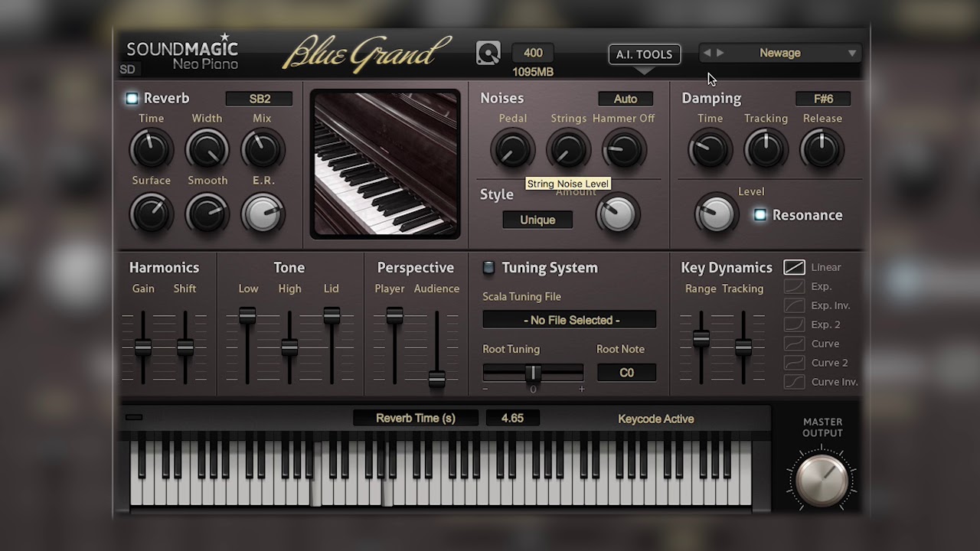Toggle the Reverb on/off LED
This screenshot has width=980, height=551.
point(132,98)
